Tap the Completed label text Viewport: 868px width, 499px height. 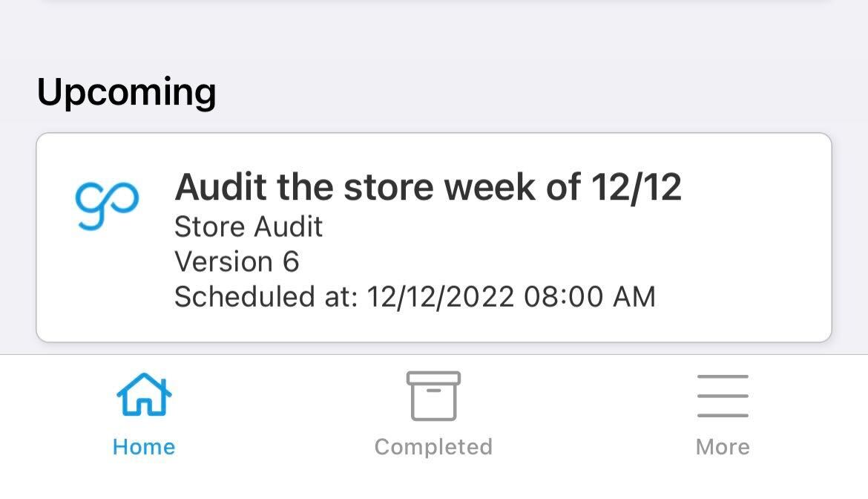433,446
